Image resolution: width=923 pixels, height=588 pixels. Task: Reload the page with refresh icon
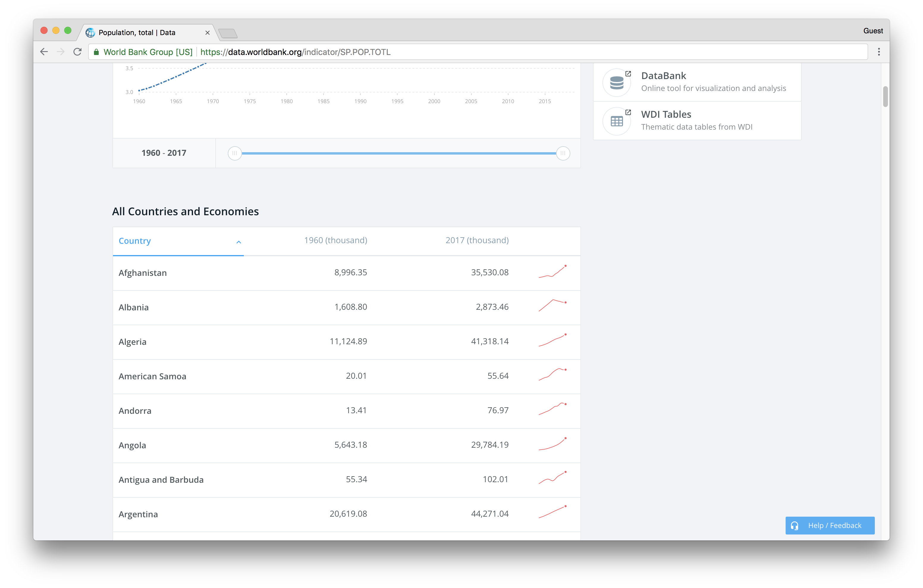pyautogui.click(x=77, y=52)
